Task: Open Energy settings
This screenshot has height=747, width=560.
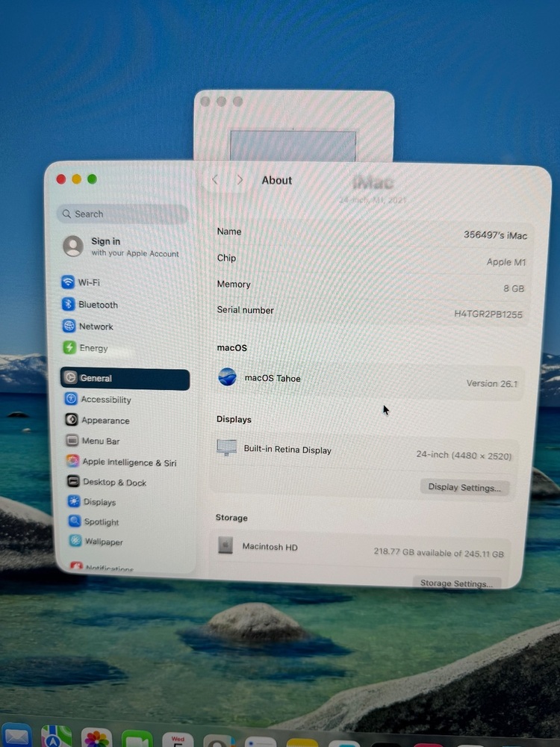Action: coord(93,348)
